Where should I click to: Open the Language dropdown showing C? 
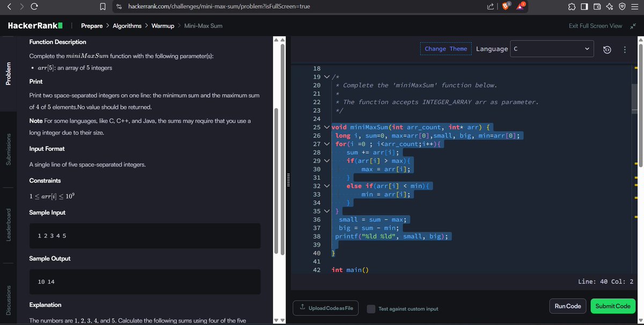[553, 49]
